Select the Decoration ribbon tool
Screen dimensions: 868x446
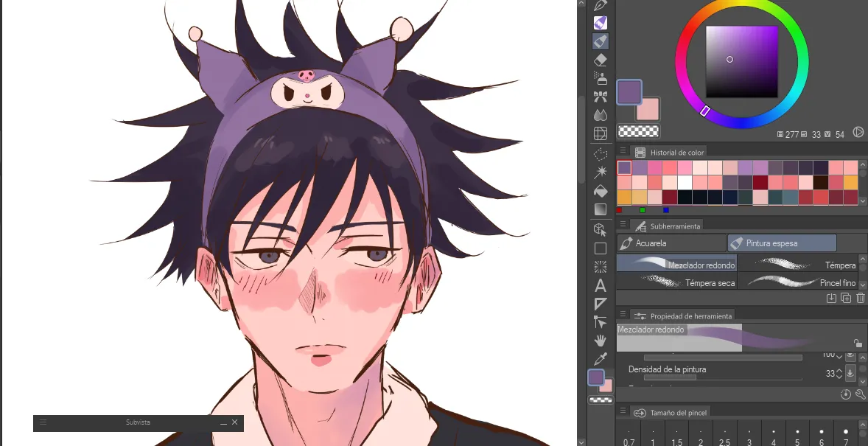pos(600,97)
